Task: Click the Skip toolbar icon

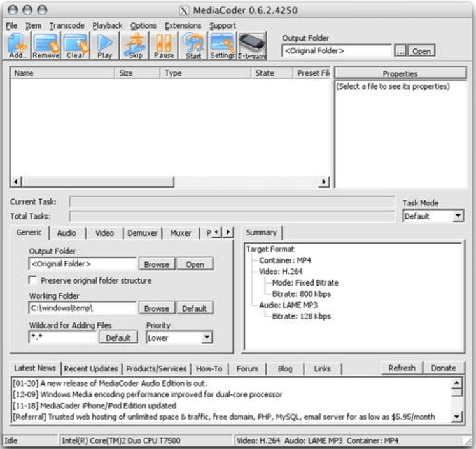Action: [135, 46]
